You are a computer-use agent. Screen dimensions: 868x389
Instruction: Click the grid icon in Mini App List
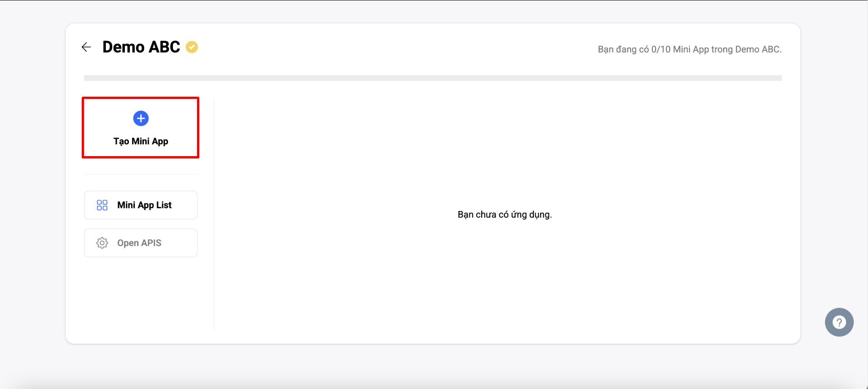[x=102, y=205]
